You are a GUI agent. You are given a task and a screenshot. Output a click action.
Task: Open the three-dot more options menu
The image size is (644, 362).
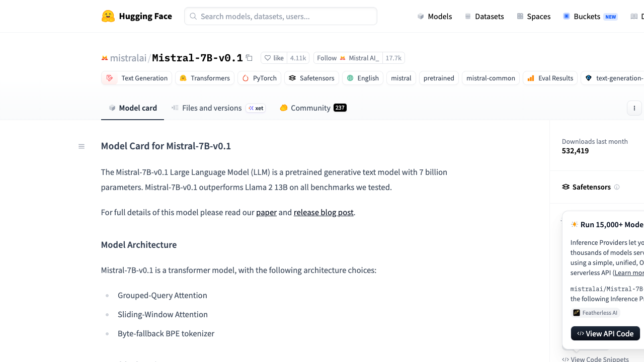(634, 108)
